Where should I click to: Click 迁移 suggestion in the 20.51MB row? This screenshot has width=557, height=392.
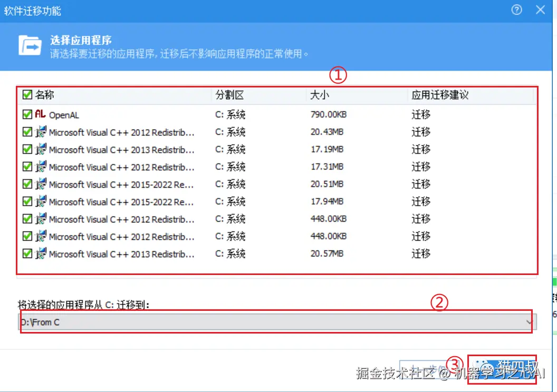[421, 184]
